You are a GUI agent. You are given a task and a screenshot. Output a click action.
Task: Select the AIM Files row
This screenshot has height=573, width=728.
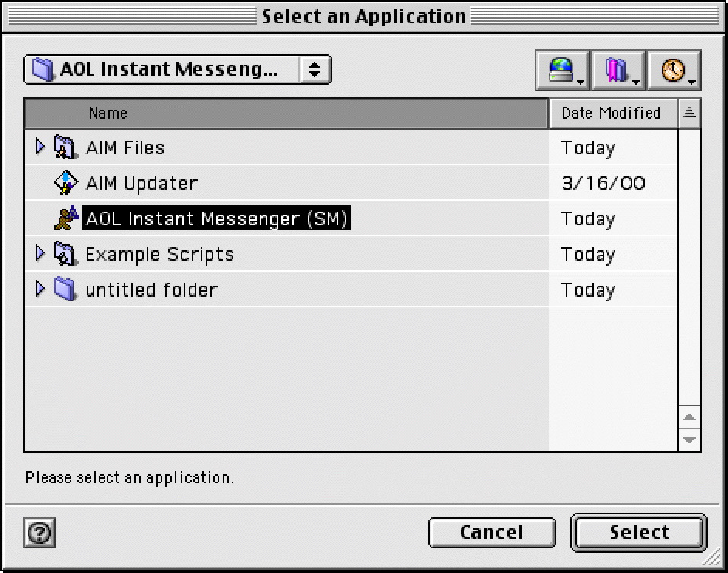(x=351, y=147)
